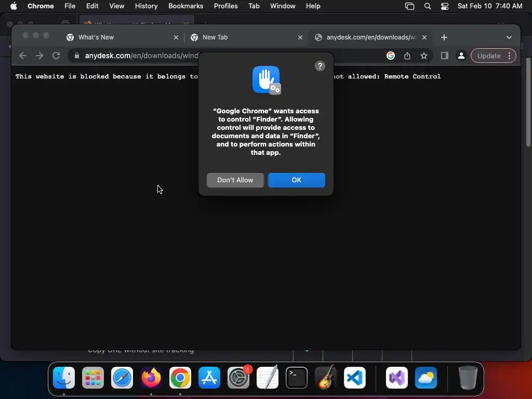The width and height of the screenshot is (532, 399).
Task: Click OK to allow Finder control
Action: coord(297,180)
